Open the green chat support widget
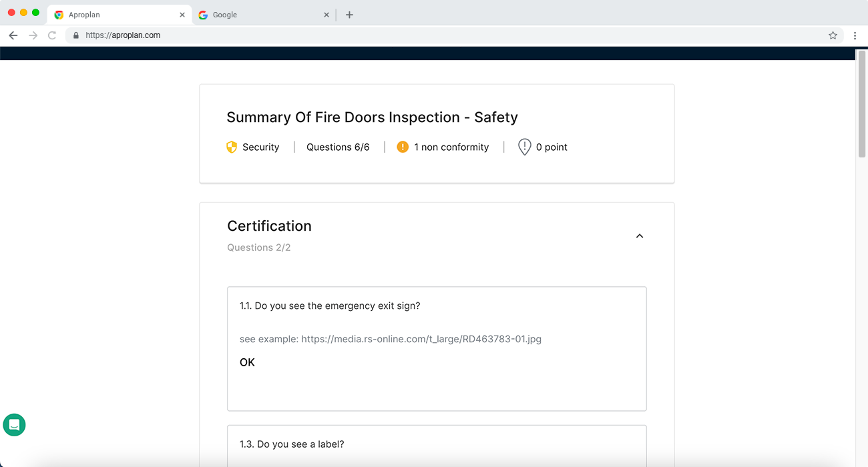Screen dimensions: 868x467 (14, 424)
